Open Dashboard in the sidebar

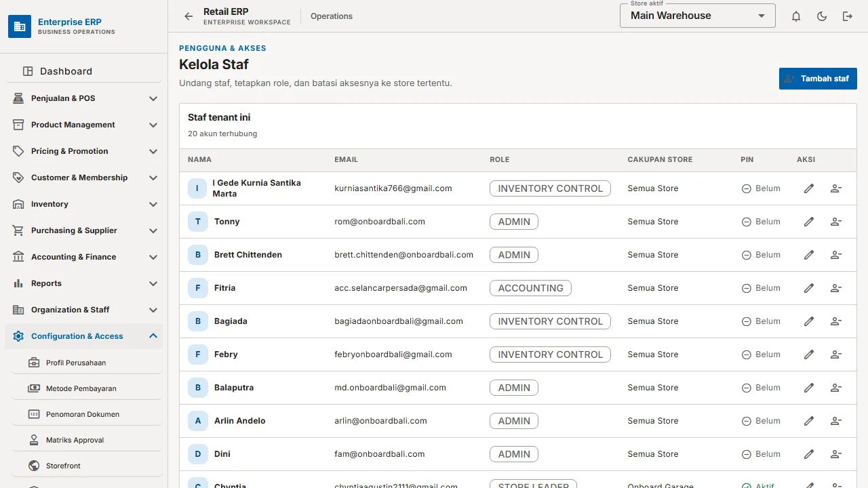coord(84,71)
